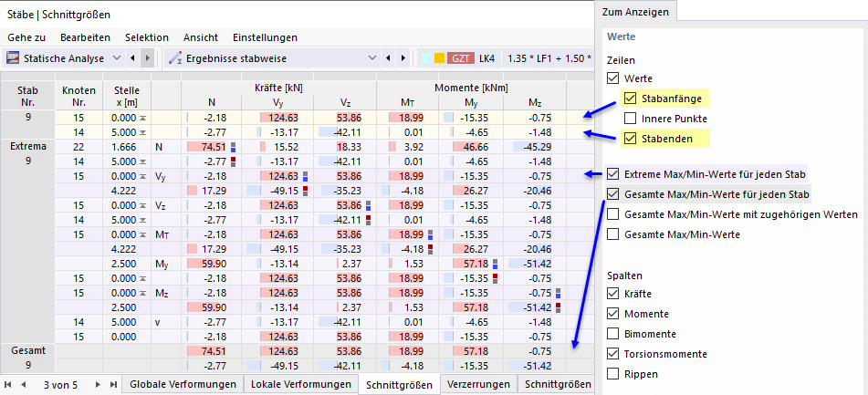Go to next analysis type arrow

tap(147, 58)
